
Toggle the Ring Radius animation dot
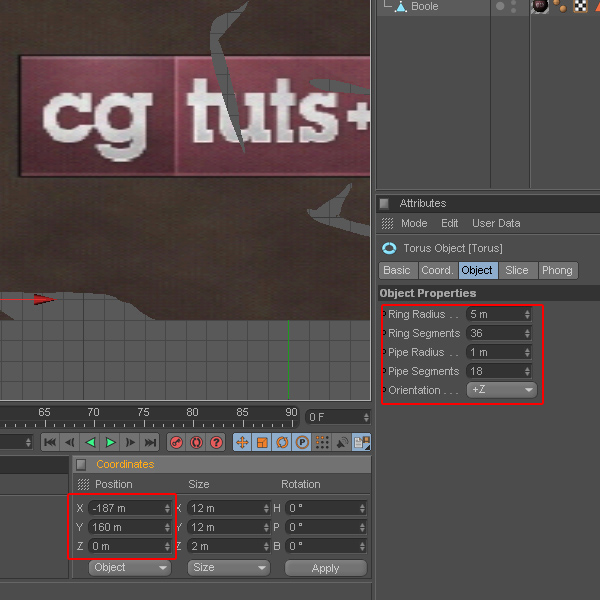click(x=384, y=314)
